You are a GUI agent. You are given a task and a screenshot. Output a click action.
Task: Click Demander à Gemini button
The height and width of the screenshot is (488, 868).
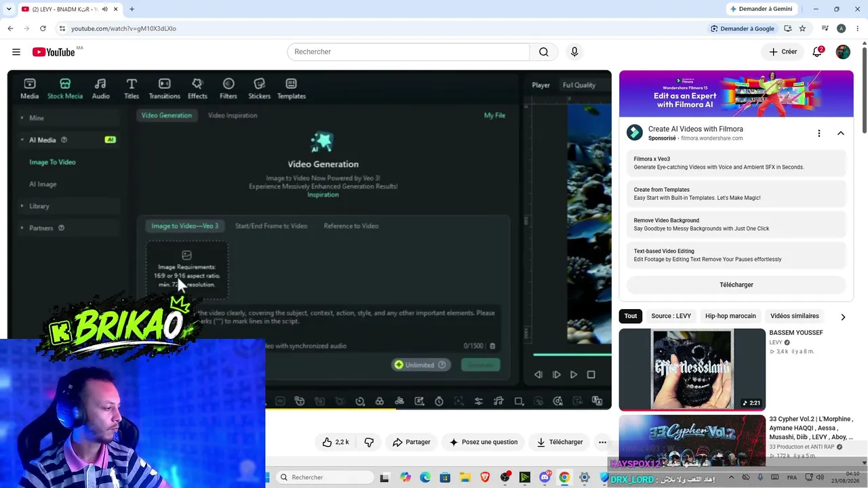(760, 9)
